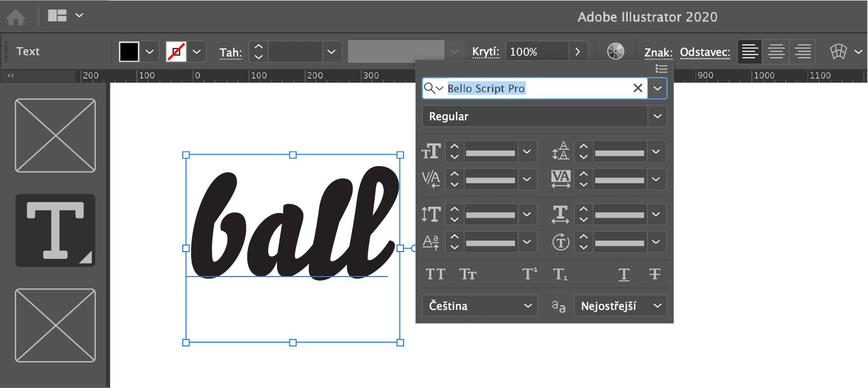Select the placeholder tool above Type tool
Viewport: 868px width, 388px height.
55,135
